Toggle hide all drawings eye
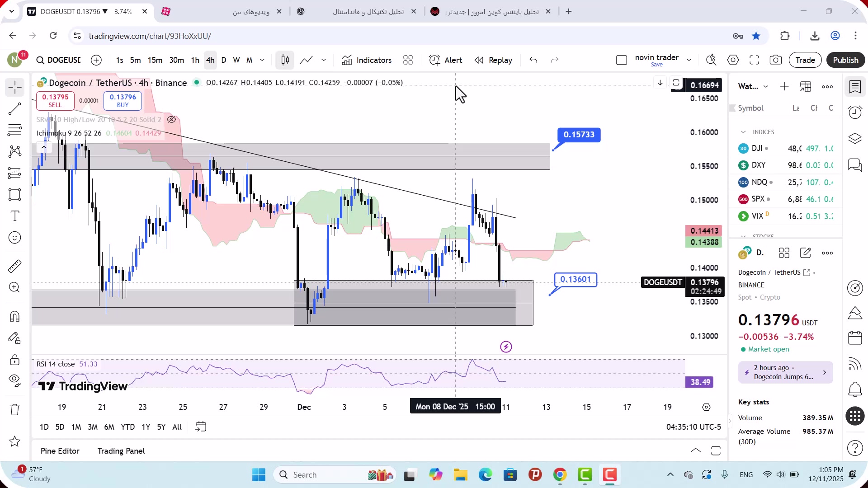868x488 pixels. click(14, 381)
